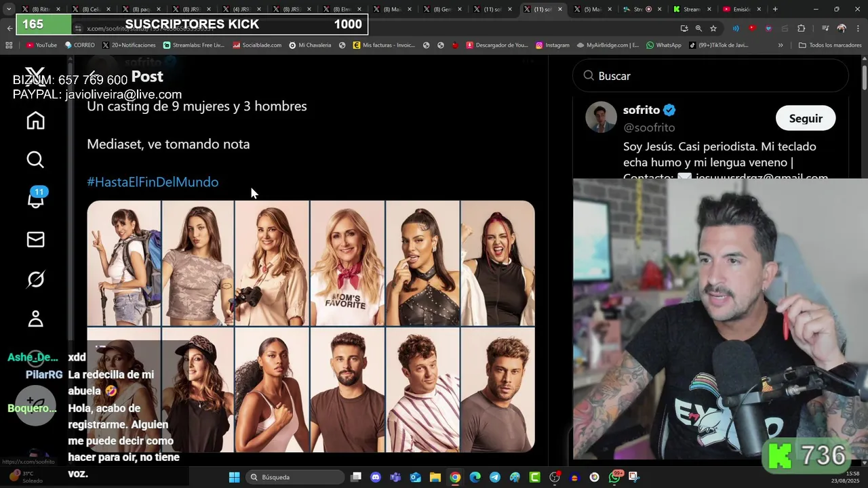Open sofrito profile avatar

click(601, 117)
